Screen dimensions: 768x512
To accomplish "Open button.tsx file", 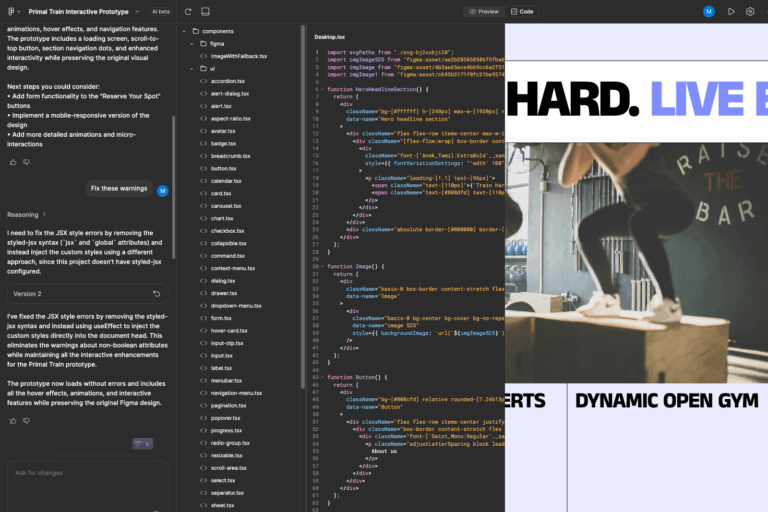I will click(223, 169).
